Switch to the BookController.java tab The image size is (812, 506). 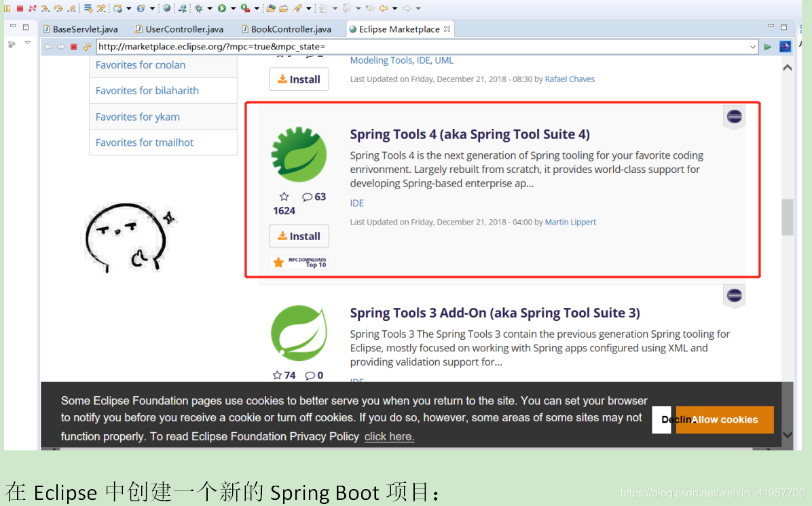(286, 29)
